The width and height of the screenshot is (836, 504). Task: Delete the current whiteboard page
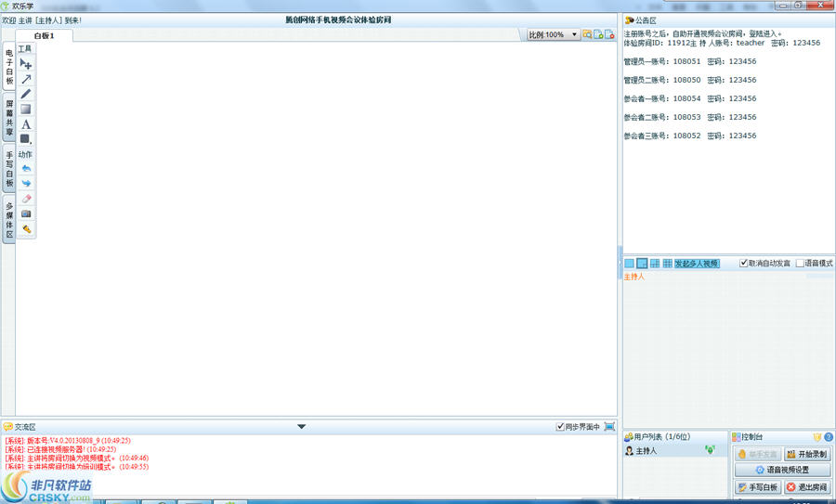point(609,34)
